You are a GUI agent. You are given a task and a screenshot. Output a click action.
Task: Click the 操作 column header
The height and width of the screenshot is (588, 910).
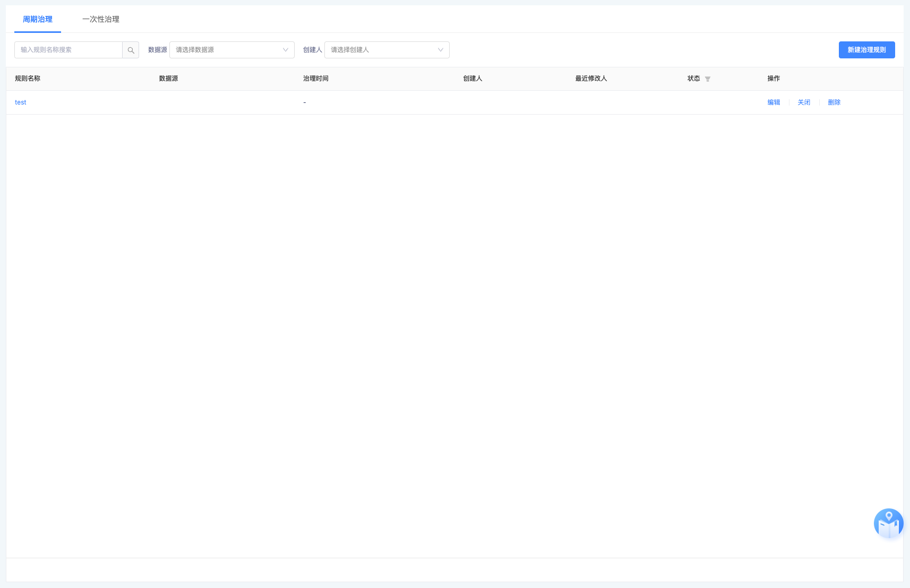(774, 79)
